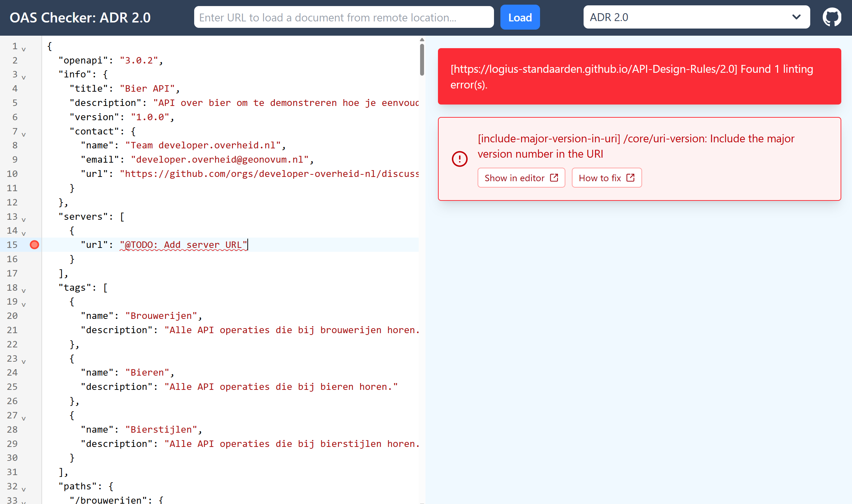Image resolution: width=852 pixels, height=504 pixels.
Task: Click the external-link icon on How to fix
Action: point(630,177)
